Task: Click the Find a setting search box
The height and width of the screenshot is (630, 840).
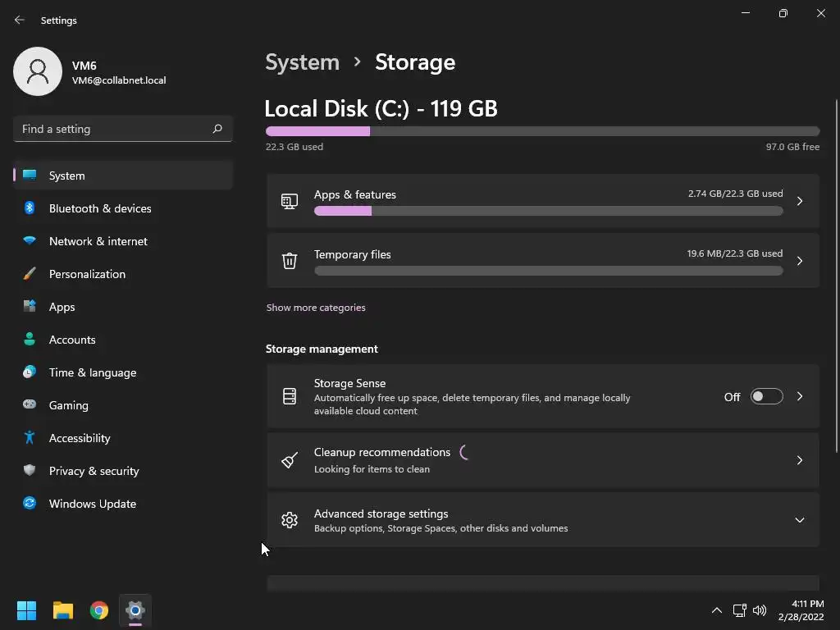Action: click(113, 129)
